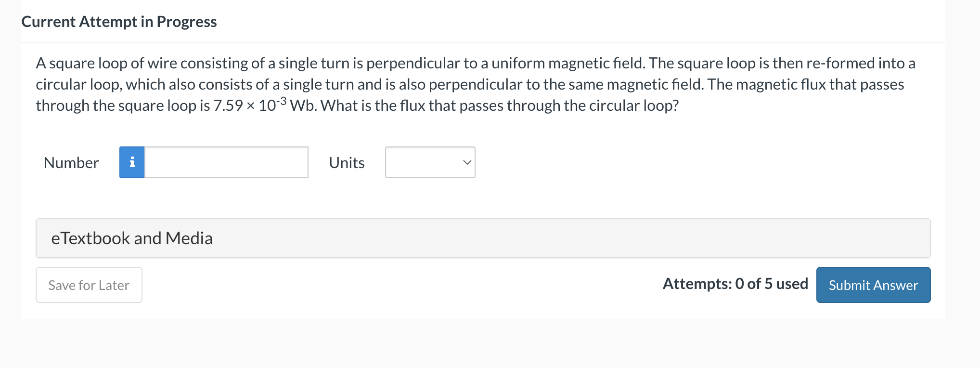
Task: Click the Number label
Action: pos(71,162)
